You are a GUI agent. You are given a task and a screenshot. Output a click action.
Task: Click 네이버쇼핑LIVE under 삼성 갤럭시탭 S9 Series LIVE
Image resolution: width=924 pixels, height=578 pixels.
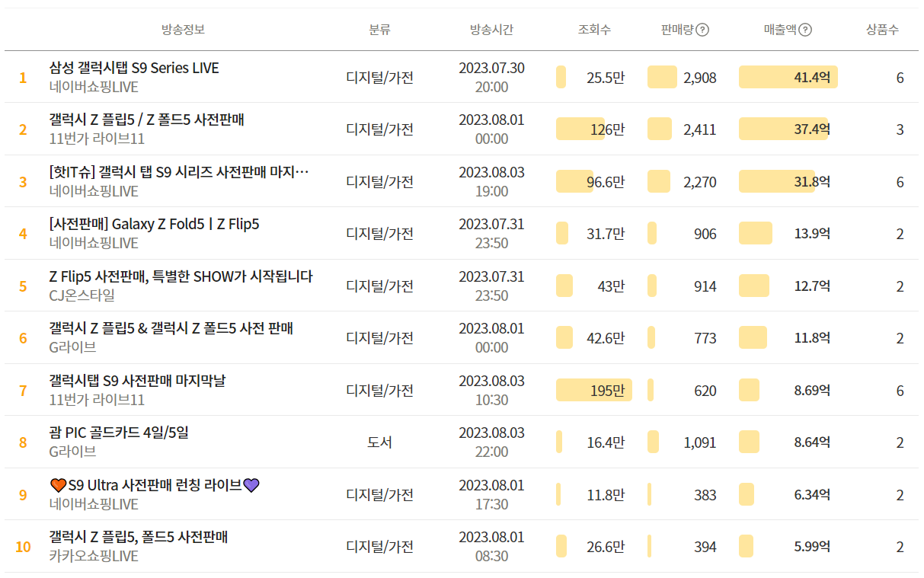(94, 87)
